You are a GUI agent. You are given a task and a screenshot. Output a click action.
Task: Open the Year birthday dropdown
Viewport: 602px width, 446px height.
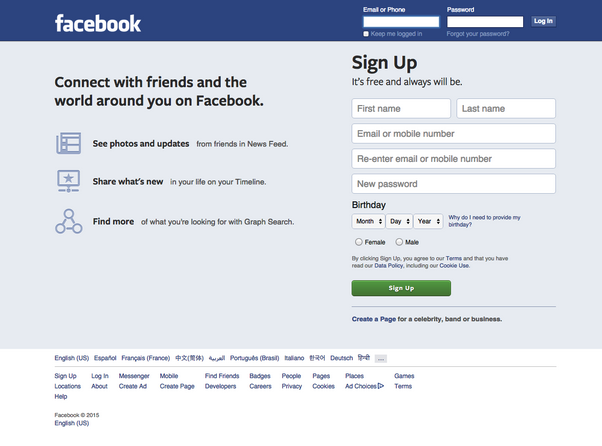pyautogui.click(x=428, y=221)
